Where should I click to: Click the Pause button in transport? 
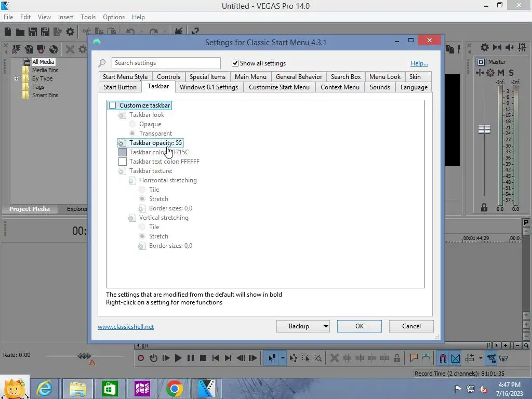coord(191,358)
